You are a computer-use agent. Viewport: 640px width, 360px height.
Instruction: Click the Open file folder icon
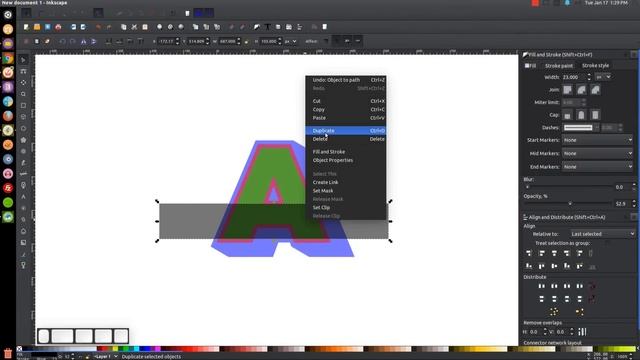pyautogui.click(x=37, y=27)
